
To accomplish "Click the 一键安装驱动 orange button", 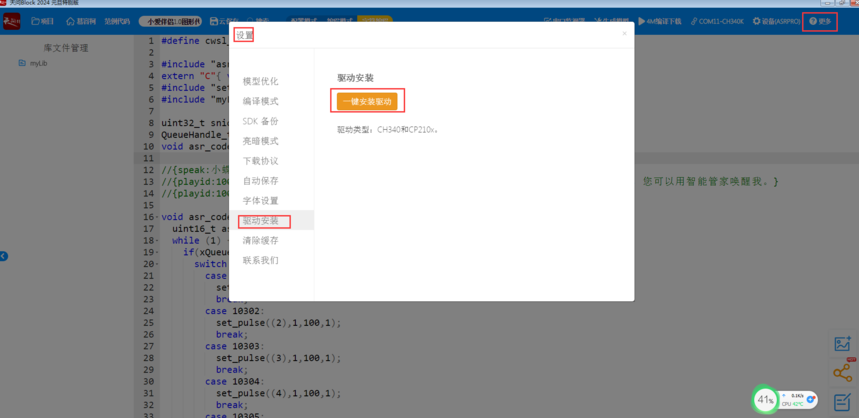I will click(x=367, y=101).
